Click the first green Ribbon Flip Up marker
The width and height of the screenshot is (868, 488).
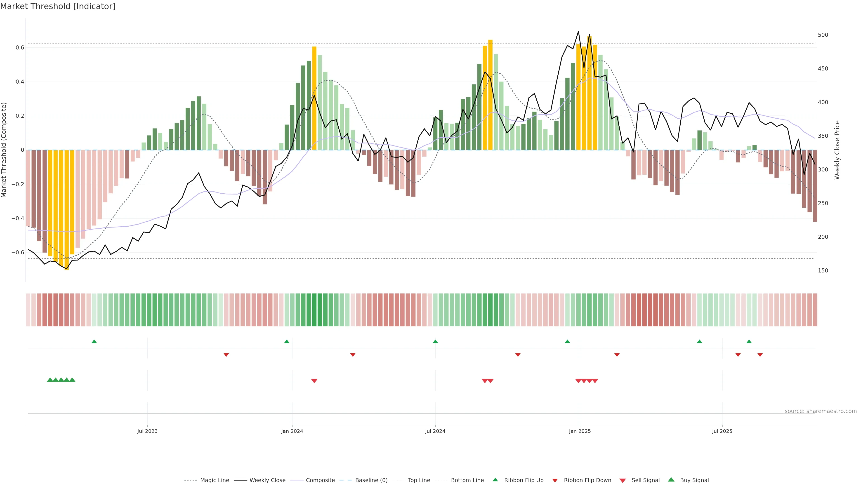click(x=94, y=342)
